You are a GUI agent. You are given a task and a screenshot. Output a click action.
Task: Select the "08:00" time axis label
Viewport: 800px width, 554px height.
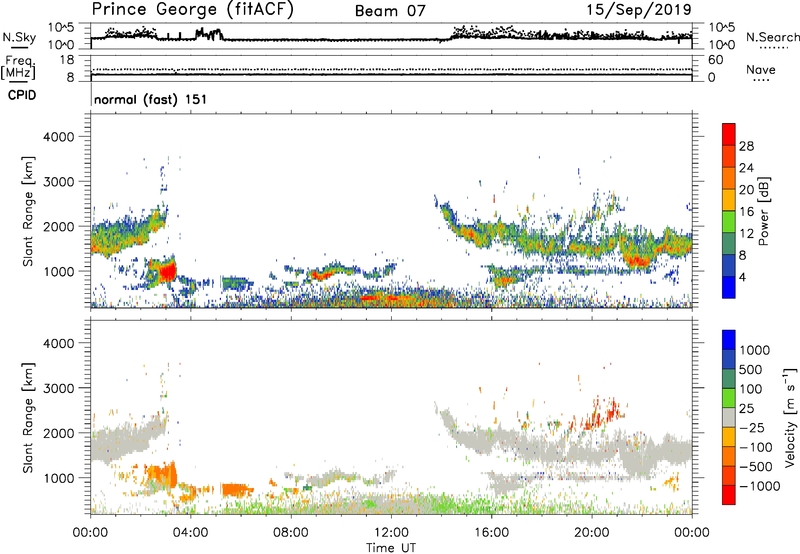pos(291,533)
